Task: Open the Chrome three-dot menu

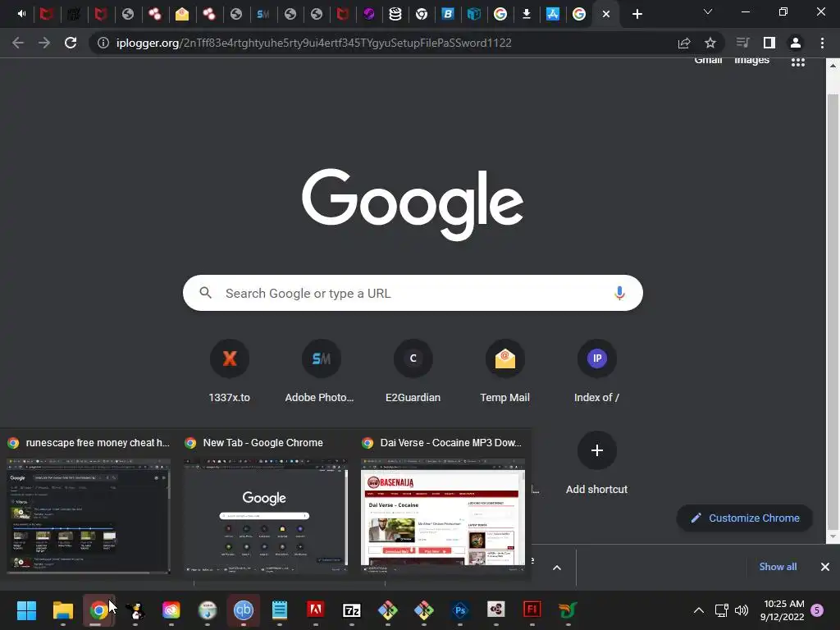Action: (822, 43)
